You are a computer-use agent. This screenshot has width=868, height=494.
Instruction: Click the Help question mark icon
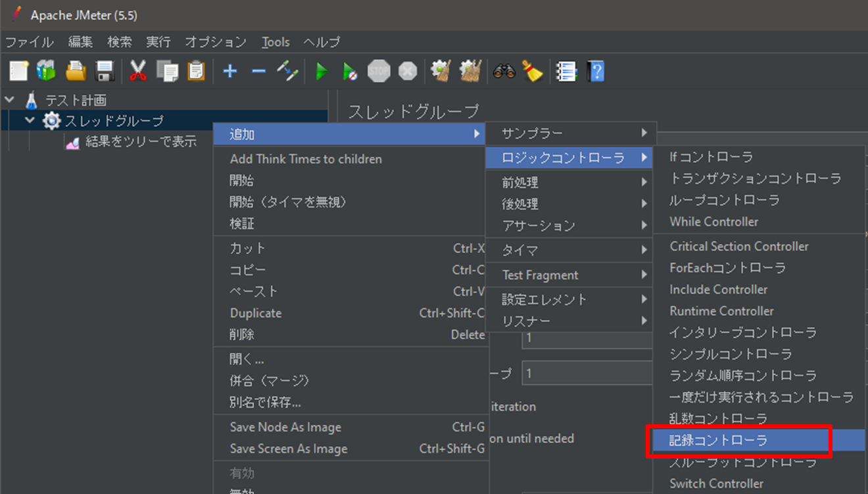(595, 70)
